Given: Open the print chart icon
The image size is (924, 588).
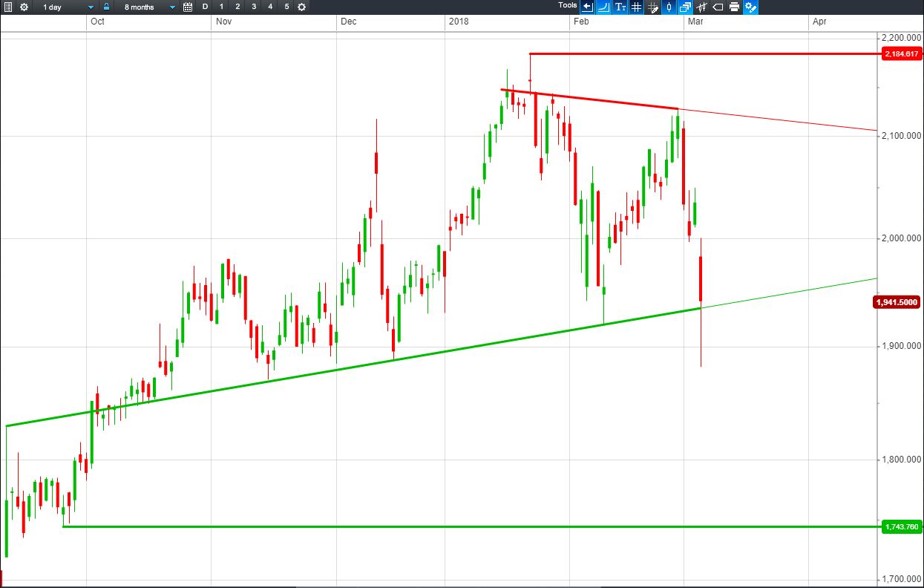Looking at the screenshot, I should (x=734, y=7).
